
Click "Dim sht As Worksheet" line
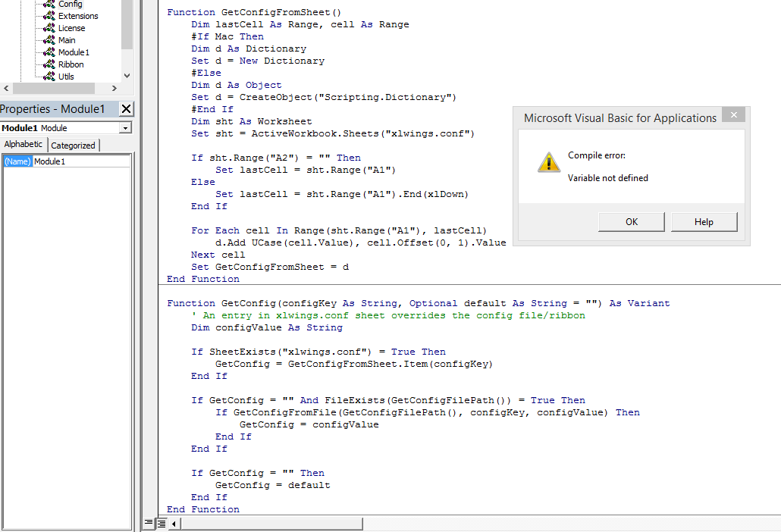[252, 121]
